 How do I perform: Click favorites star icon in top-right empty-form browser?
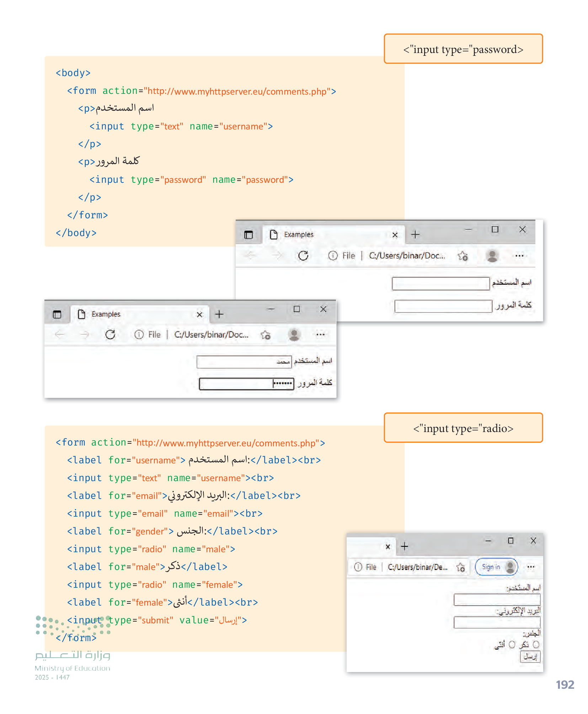point(463,256)
